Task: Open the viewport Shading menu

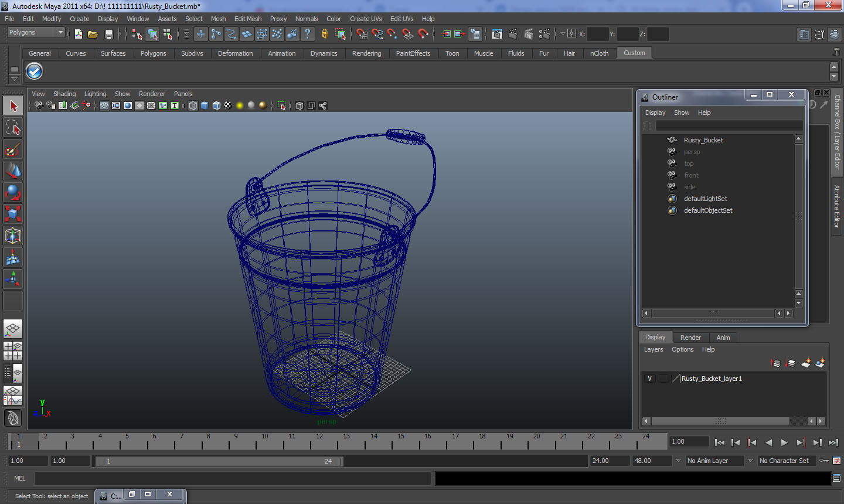Action: point(64,94)
